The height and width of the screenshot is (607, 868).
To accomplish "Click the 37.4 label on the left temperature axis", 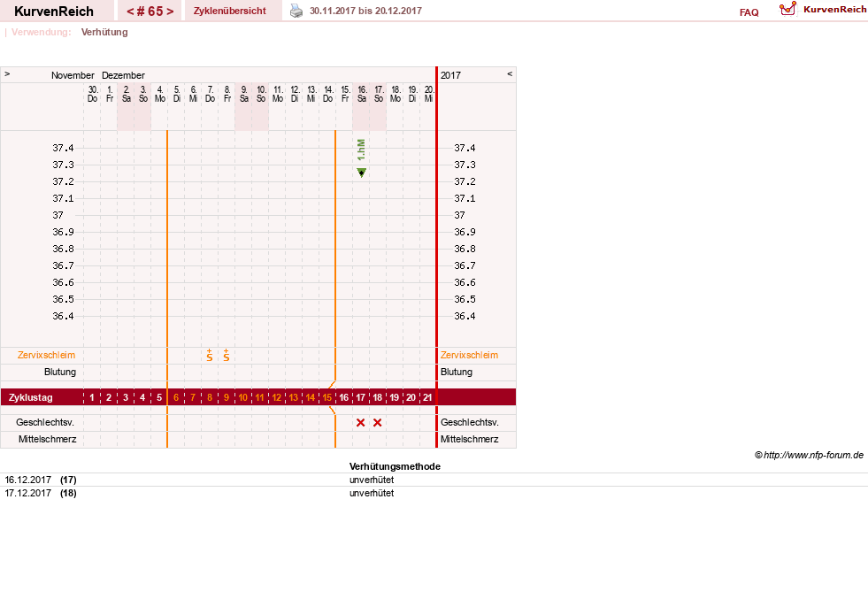I will pyautogui.click(x=63, y=148).
